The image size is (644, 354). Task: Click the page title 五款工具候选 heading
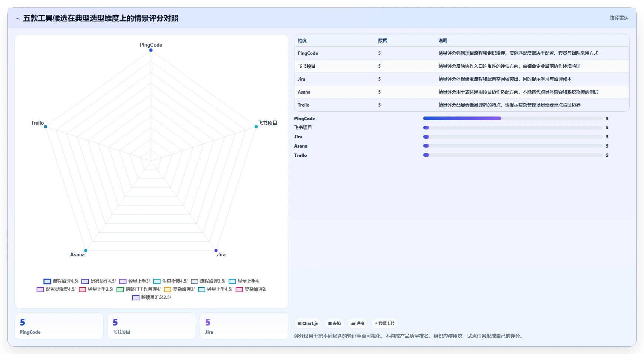pos(101,18)
